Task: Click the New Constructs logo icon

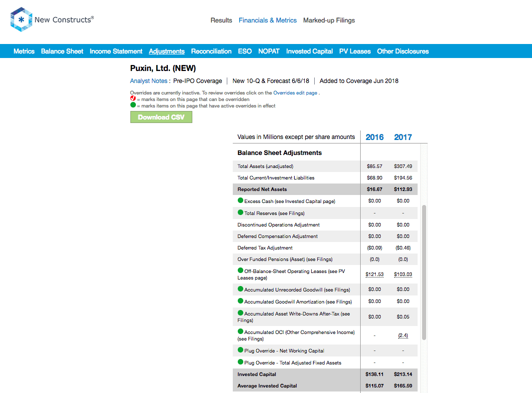Action: pos(21,19)
